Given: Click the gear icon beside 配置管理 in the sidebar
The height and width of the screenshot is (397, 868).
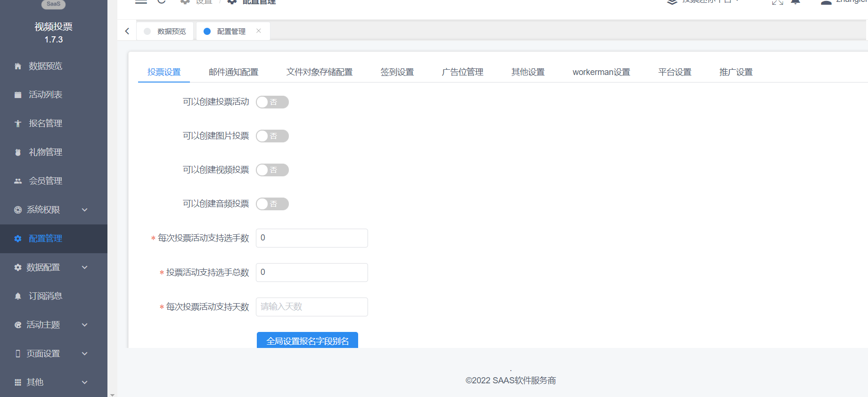Looking at the screenshot, I should tap(18, 239).
